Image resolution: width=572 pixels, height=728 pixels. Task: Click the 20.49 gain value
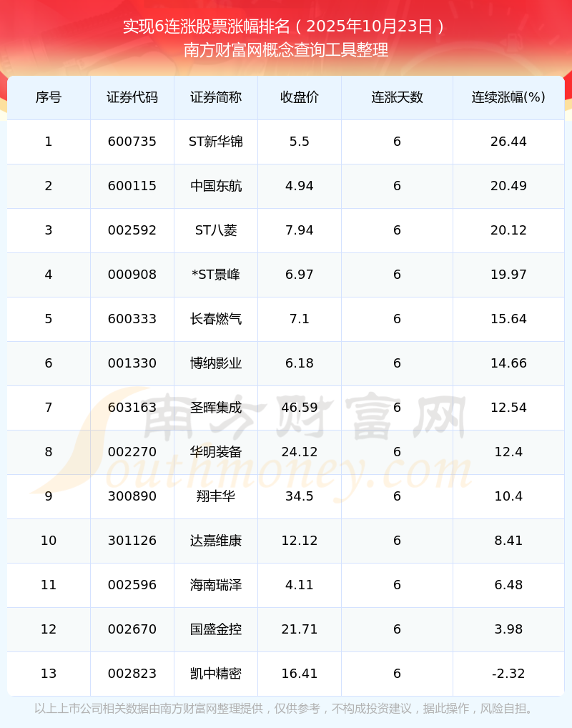(x=508, y=186)
